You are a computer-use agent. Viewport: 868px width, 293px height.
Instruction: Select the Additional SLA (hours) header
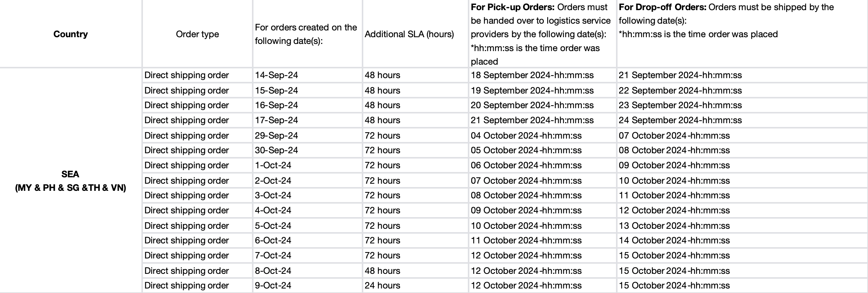click(409, 34)
